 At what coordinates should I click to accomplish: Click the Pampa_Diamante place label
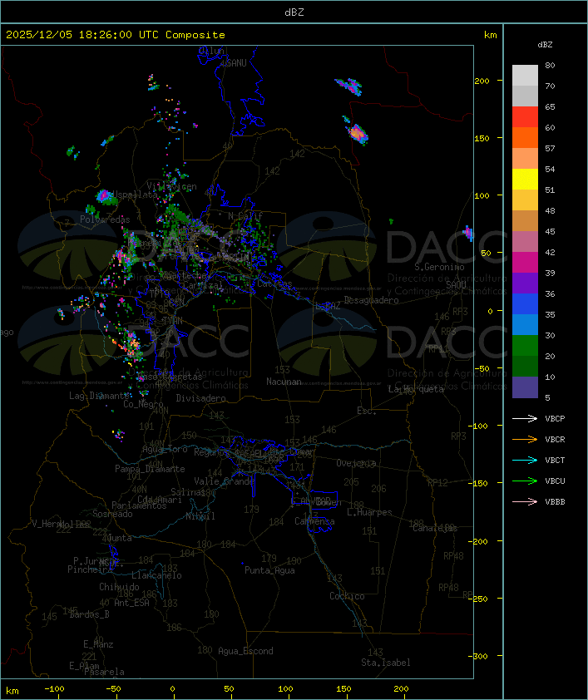(150, 469)
